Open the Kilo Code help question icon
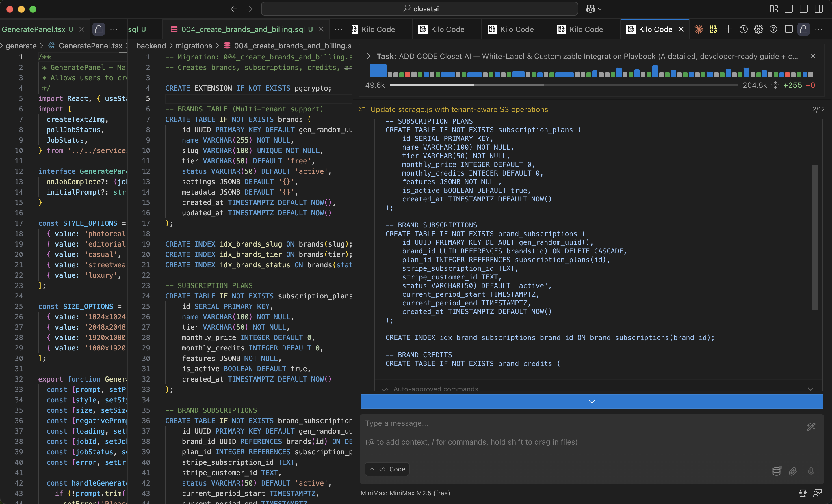The width and height of the screenshot is (832, 504). (x=773, y=29)
